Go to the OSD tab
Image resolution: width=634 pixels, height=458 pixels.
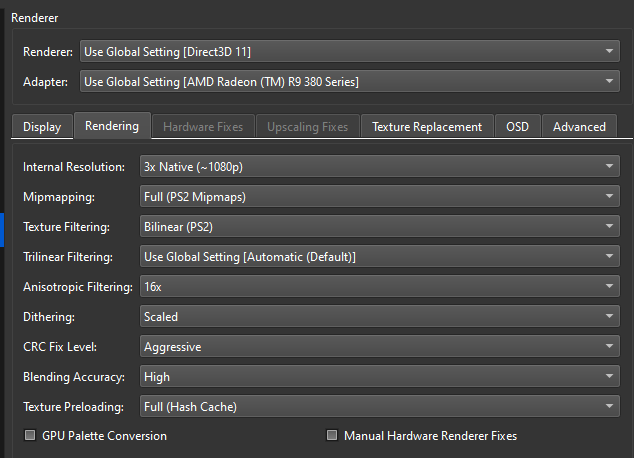point(517,127)
